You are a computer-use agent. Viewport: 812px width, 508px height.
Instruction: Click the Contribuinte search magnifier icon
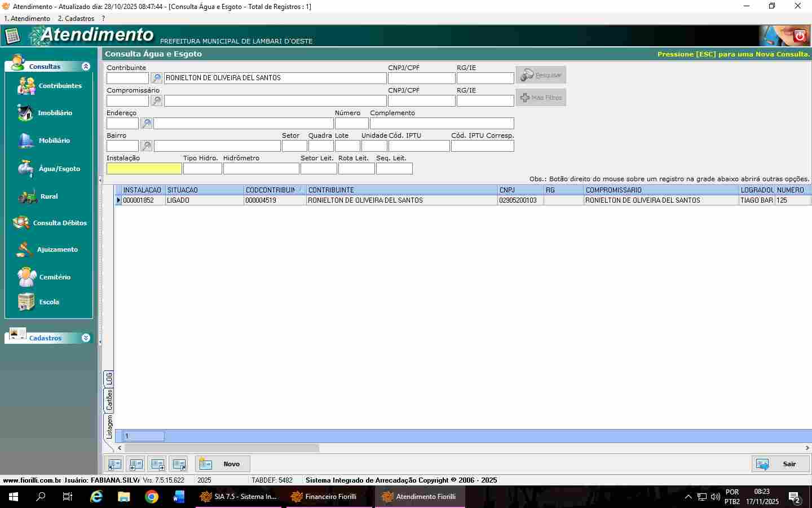156,78
